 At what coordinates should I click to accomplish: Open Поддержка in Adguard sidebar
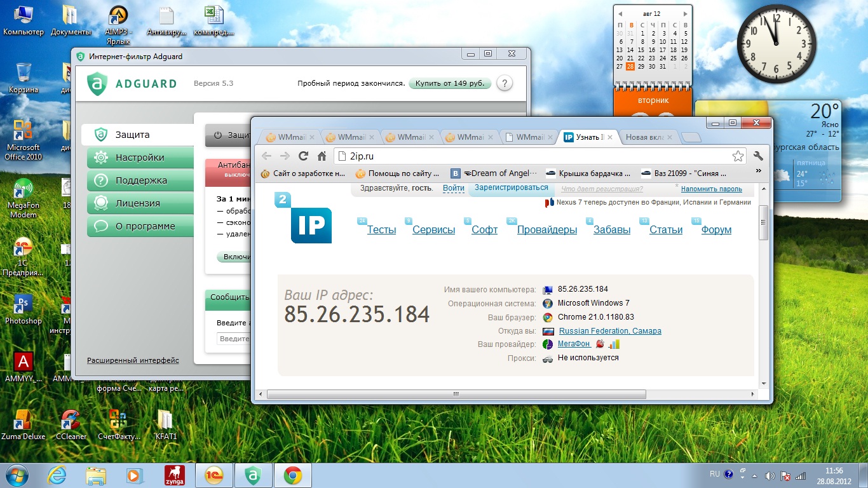pyautogui.click(x=140, y=180)
